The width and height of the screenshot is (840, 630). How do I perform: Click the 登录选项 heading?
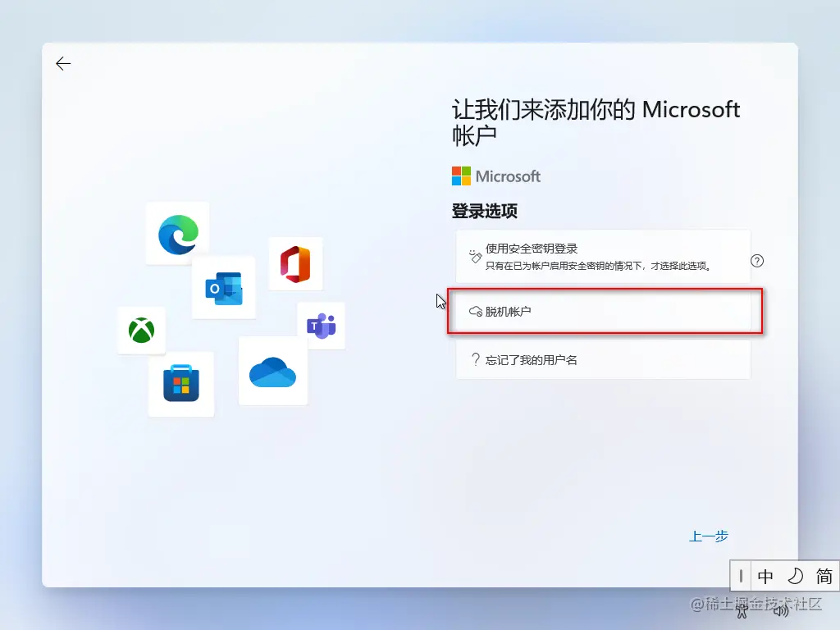(x=484, y=211)
